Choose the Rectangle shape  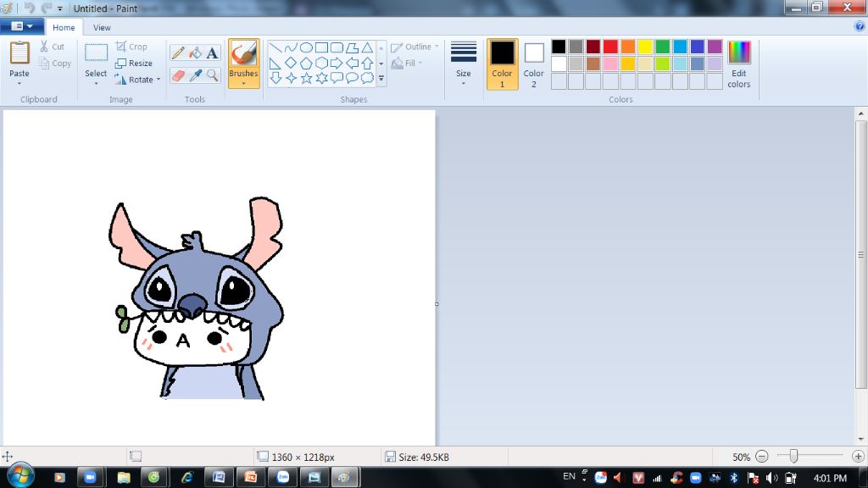point(321,48)
